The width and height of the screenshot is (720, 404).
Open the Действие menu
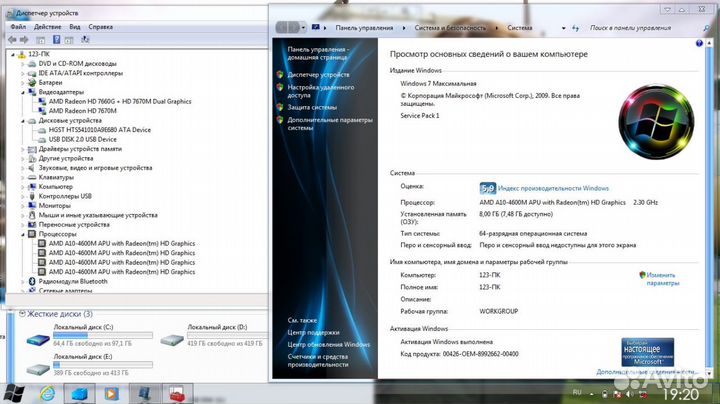pos(47,27)
